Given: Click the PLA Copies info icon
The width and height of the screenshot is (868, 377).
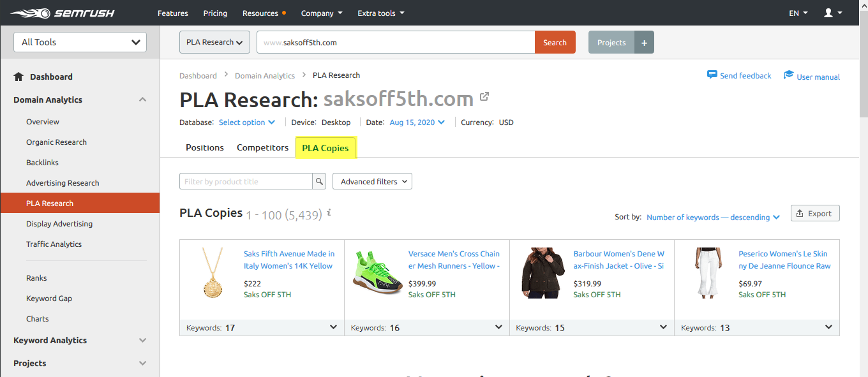Looking at the screenshot, I should click(329, 213).
